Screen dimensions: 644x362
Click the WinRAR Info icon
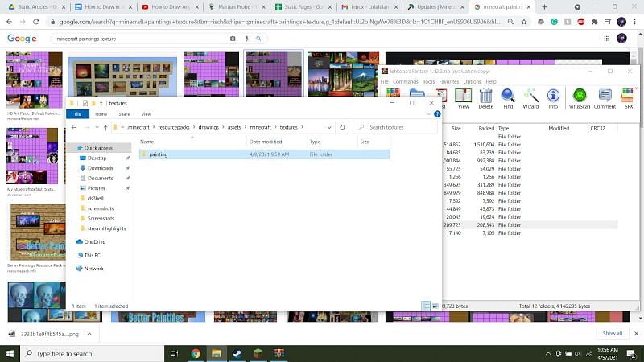click(553, 97)
